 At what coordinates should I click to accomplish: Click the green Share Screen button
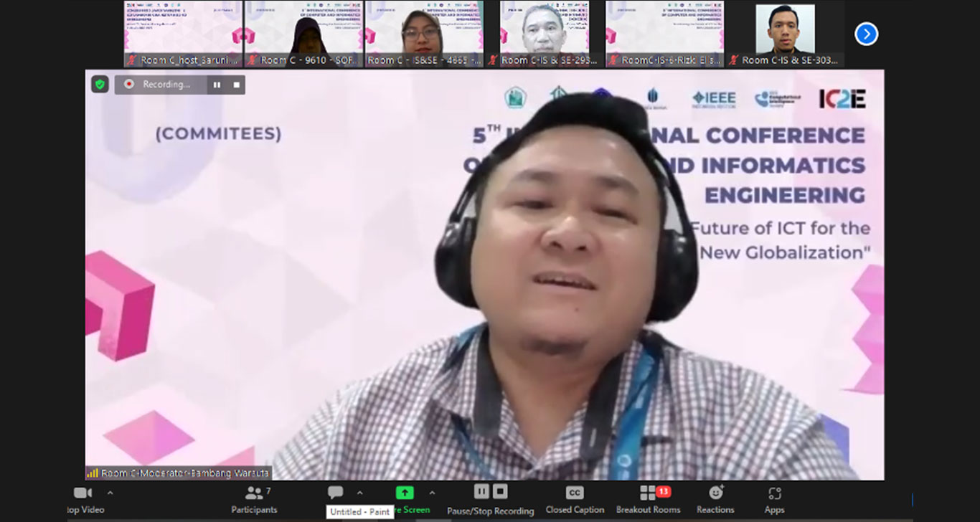(405, 493)
